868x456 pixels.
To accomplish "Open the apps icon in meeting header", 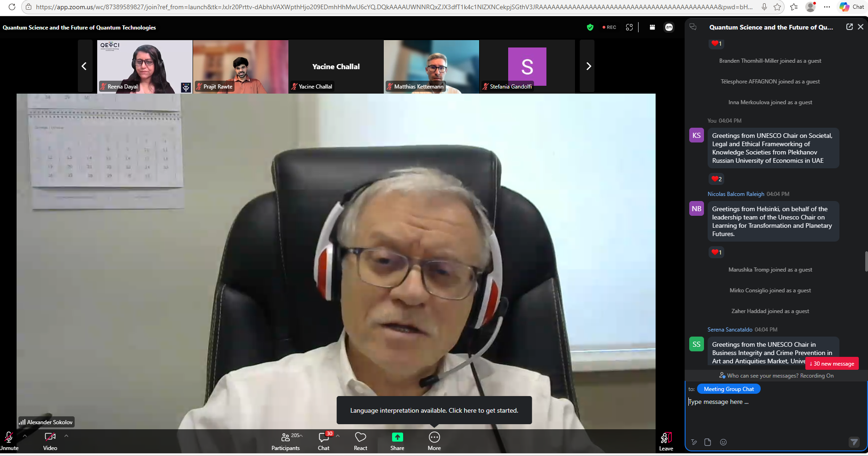I will [x=652, y=27].
